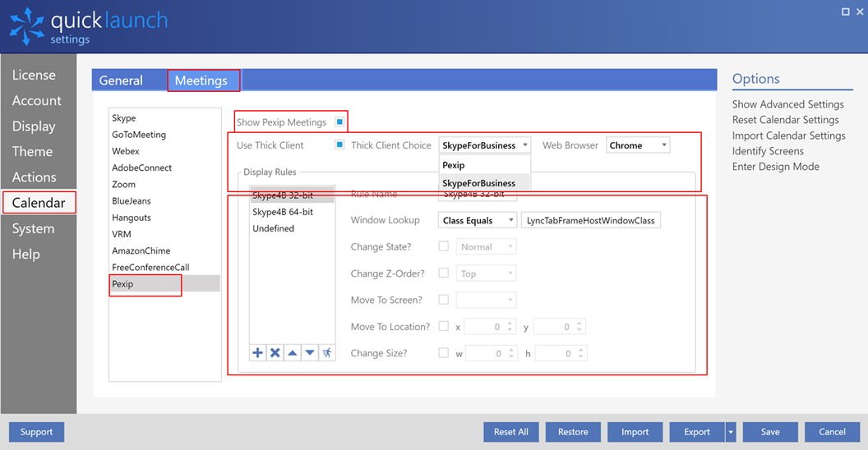Click Show Advanced Settings option

(787, 104)
